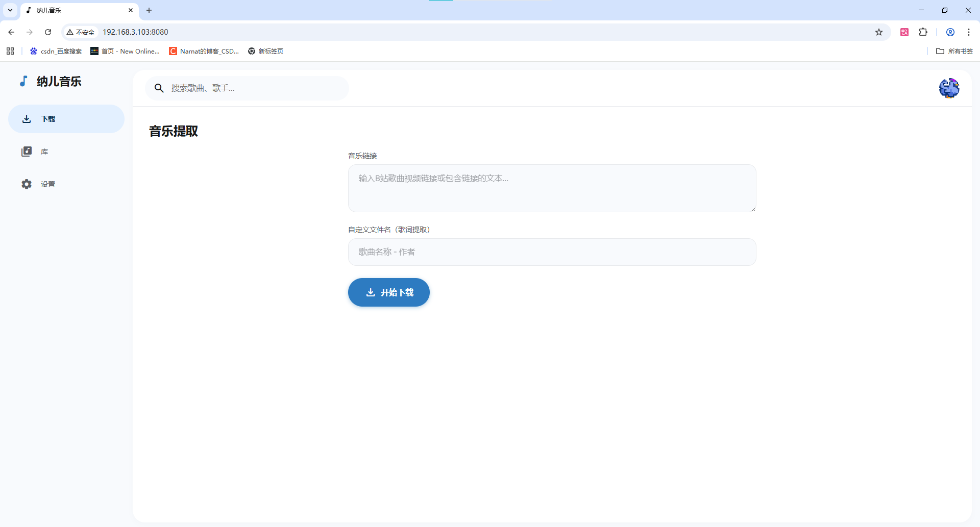Open the 首页 - New Online bookmark
This screenshot has height=527, width=980.
click(125, 51)
